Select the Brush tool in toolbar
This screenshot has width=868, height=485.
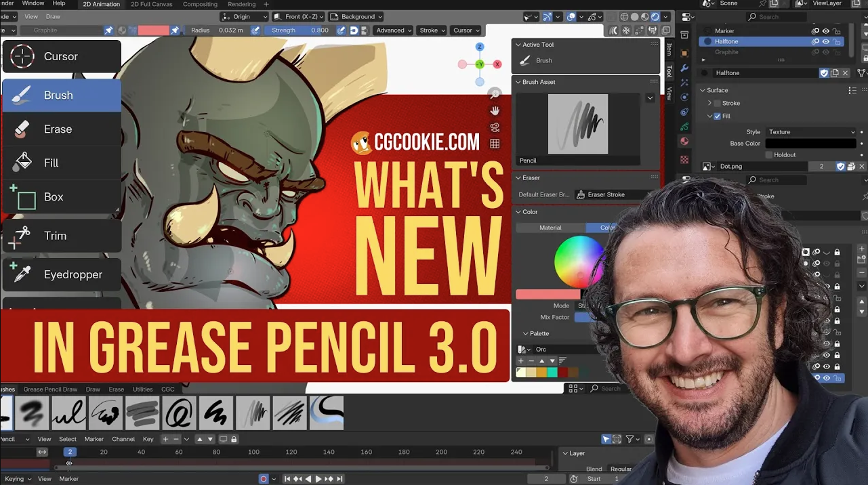coord(62,96)
